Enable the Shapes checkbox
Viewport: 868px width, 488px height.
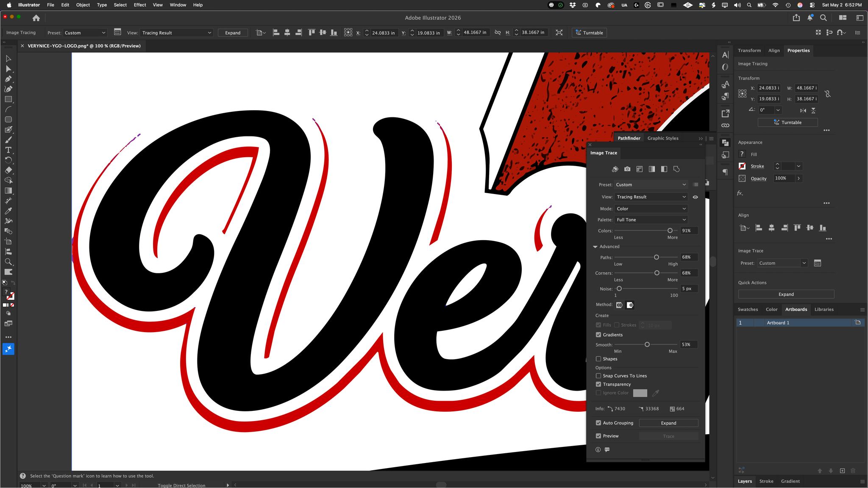(598, 359)
